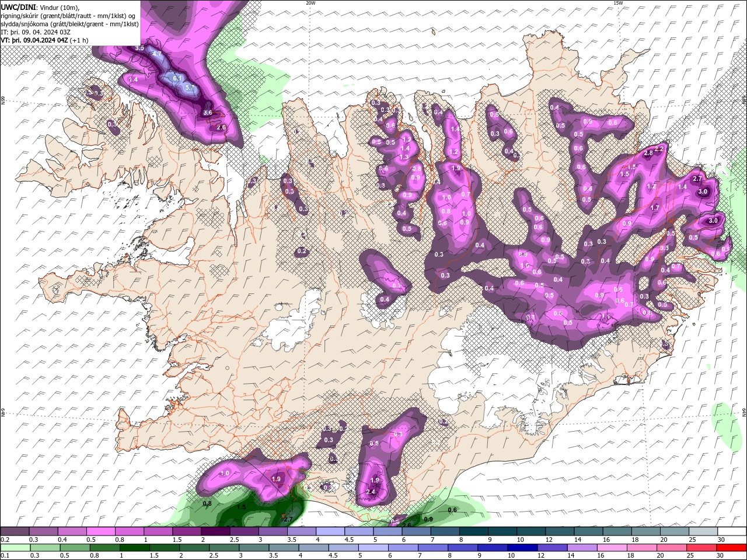Click the 2.8 snowfall value in the northeast
The width and height of the screenshot is (747, 560).
point(648,153)
